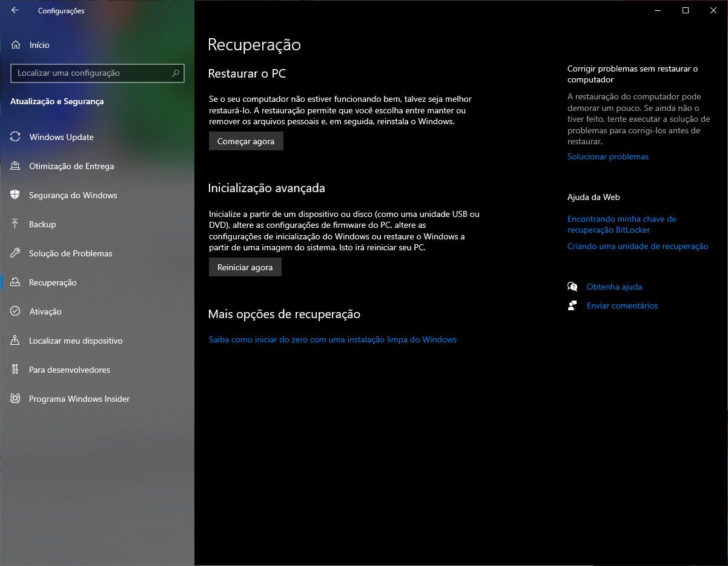Click the Backup upload arrow icon
Viewport: 728px width, 566px height.
16,224
